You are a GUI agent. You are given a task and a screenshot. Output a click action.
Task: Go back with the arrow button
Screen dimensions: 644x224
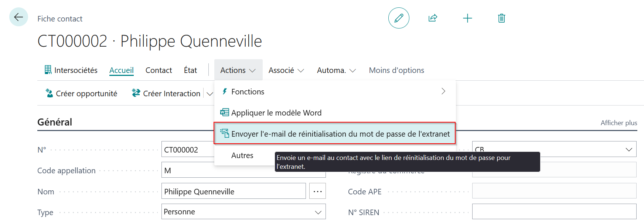pyautogui.click(x=18, y=17)
